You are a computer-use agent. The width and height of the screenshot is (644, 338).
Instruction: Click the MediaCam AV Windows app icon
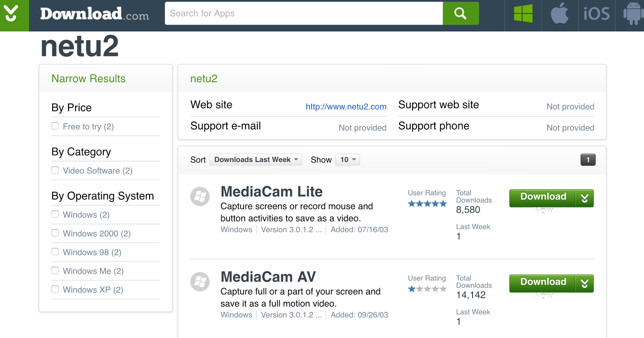pyautogui.click(x=200, y=282)
